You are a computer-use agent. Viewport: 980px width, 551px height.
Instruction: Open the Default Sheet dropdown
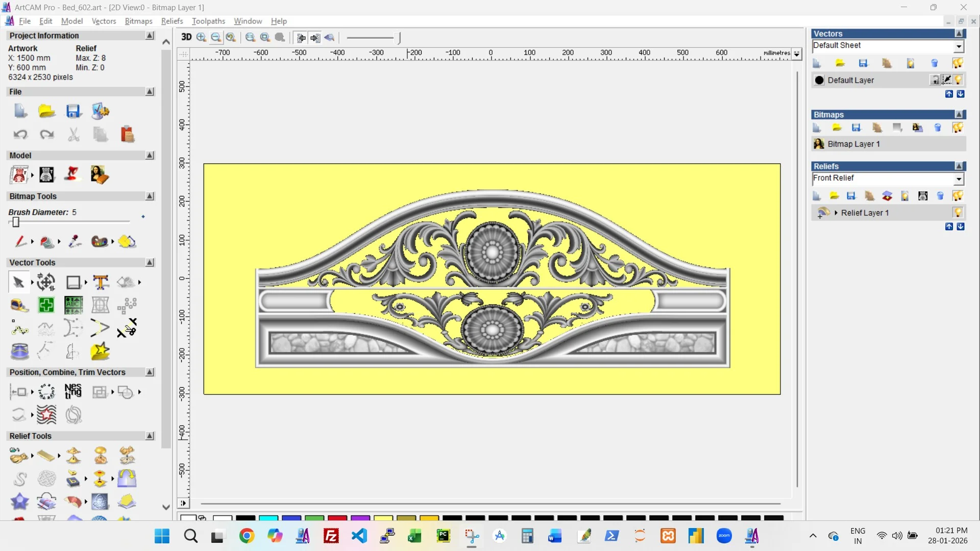pyautogui.click(x=959, y=46)
